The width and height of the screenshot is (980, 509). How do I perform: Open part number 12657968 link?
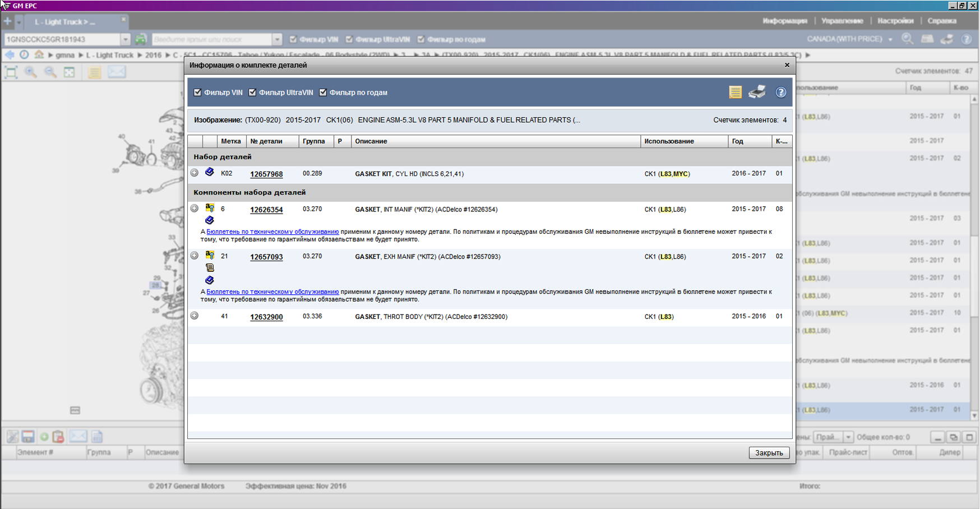[x=266, y=174]
